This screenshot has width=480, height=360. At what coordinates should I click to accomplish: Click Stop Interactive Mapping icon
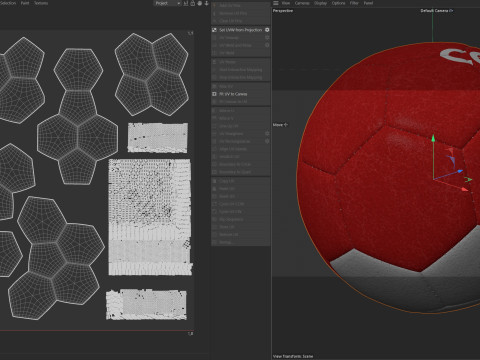click(214, 77)
